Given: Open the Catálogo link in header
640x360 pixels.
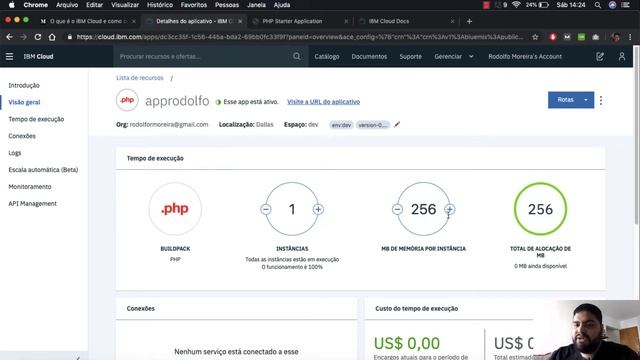Looking at the screenshot, I should click(x=327, y=56).
